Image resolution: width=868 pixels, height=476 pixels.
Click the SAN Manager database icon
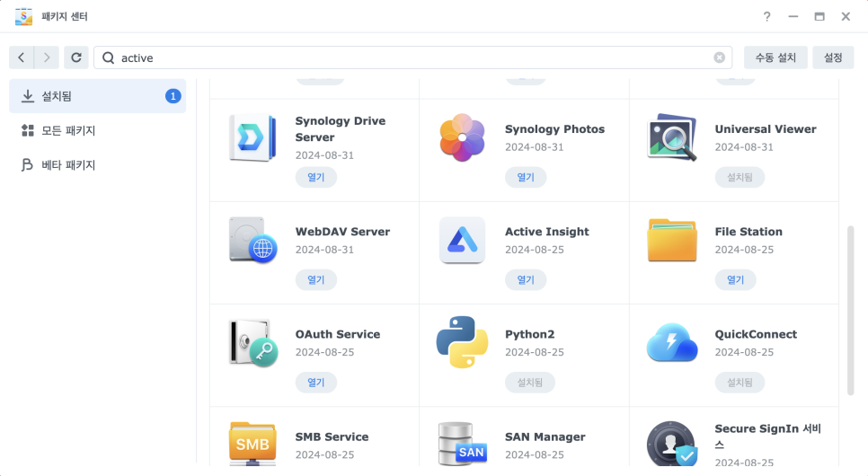[462, 444]
